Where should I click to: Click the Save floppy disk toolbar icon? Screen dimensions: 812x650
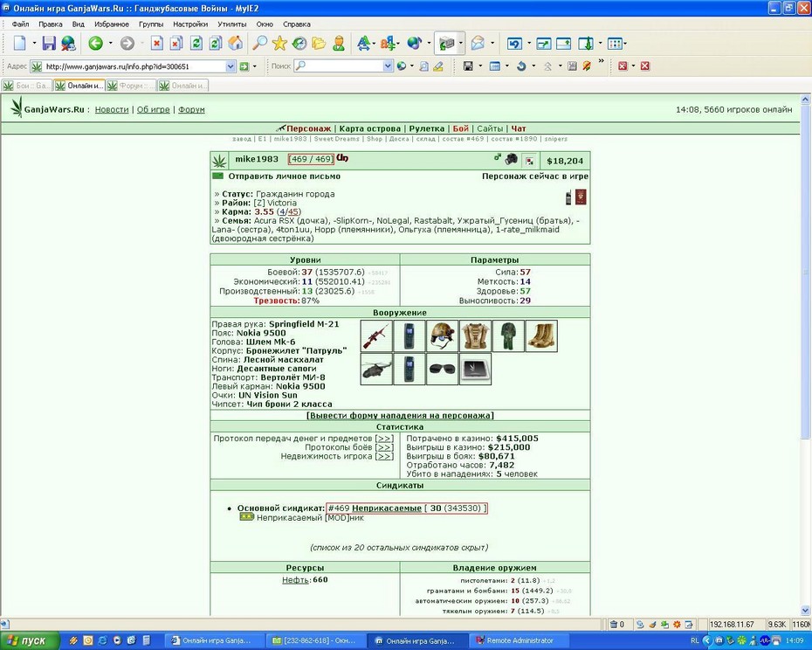[49, 44]
